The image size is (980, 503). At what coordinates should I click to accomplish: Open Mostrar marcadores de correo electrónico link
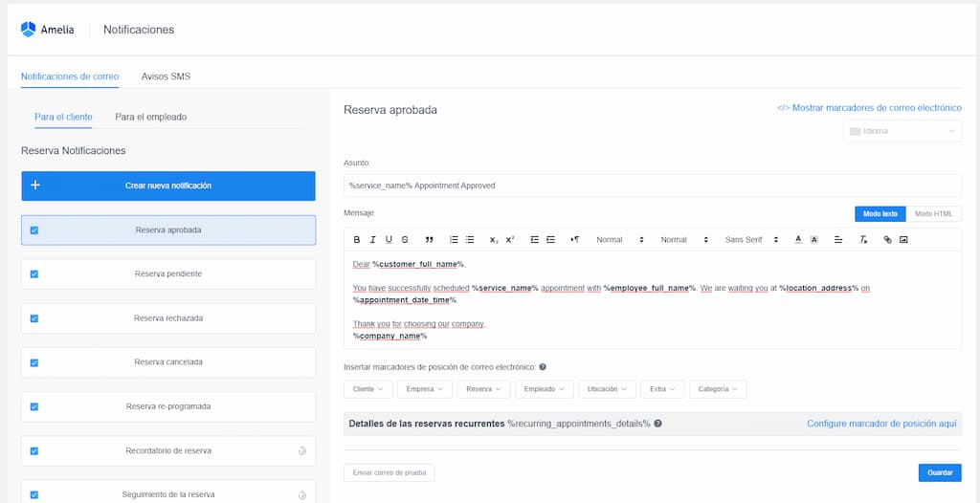(869, 108)
